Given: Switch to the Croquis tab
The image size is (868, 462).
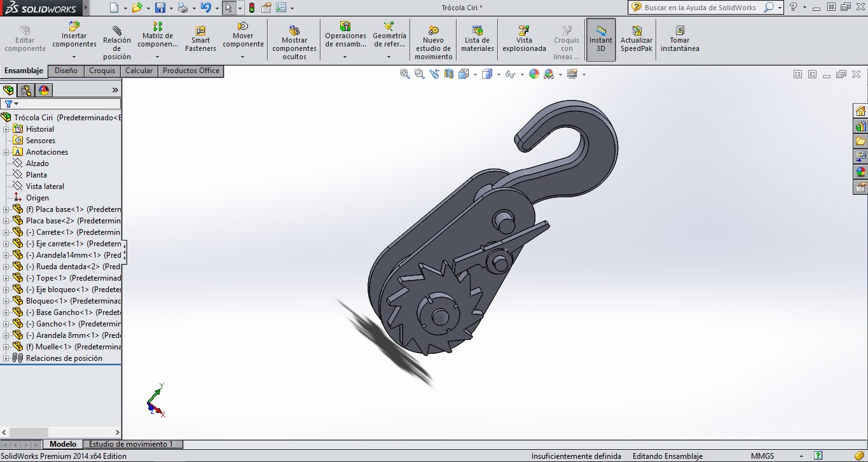Looking at the screenshot, I should [x=102, y=71].
